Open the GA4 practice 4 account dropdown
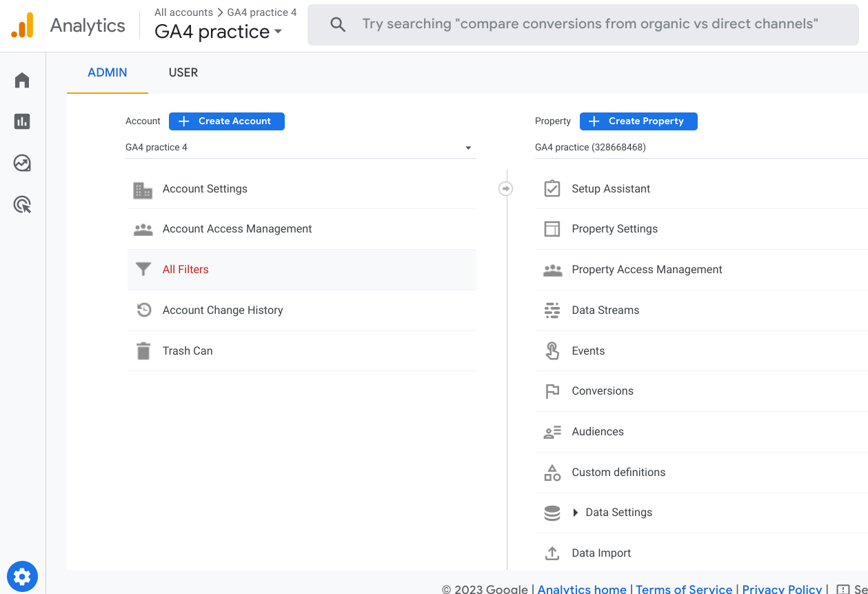868x594 pixels. [x=301, y=148]
